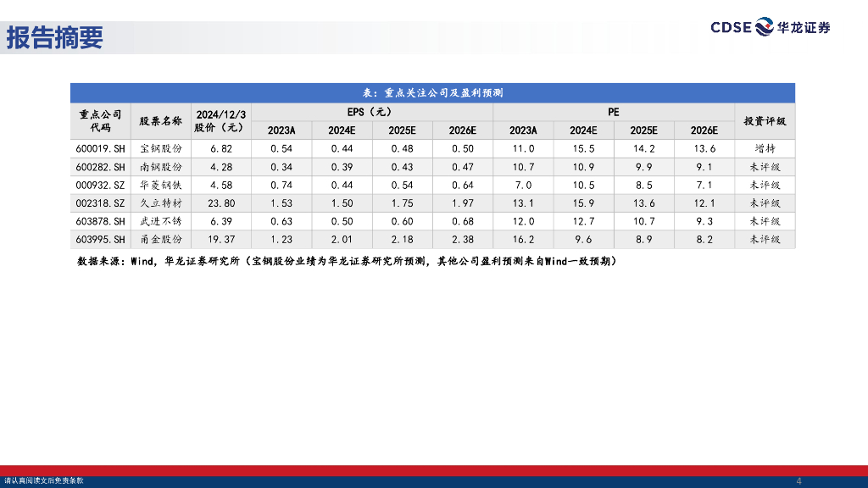
Task: Click the PE group header
Action: tap(613, 112)
